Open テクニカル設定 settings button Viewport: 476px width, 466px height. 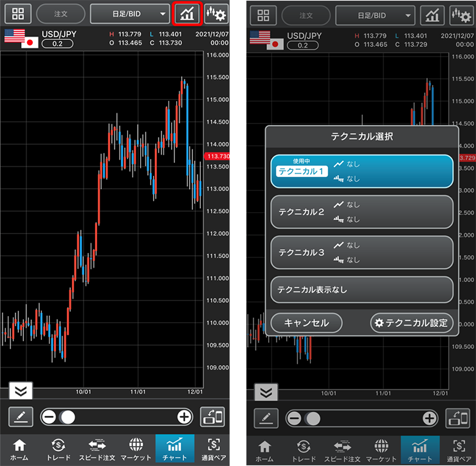pyautogui.click(x=412, y=322)
